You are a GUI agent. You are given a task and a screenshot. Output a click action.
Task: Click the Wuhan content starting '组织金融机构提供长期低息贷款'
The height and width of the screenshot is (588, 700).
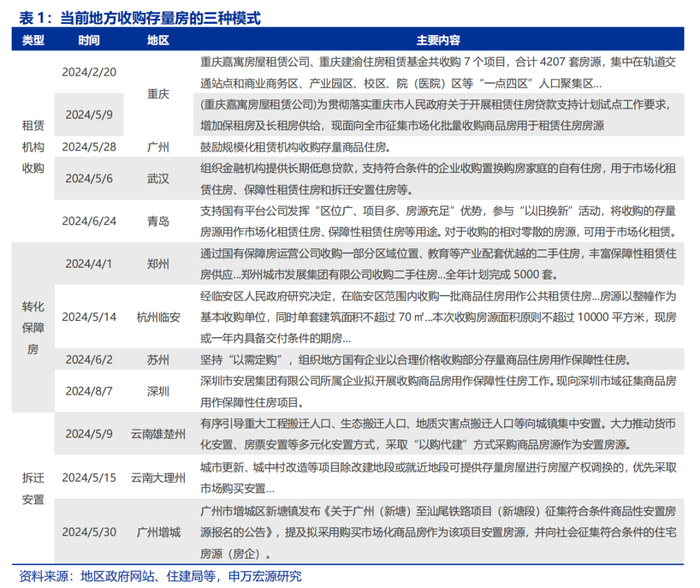pyautogui.click(x=438, y=179)
